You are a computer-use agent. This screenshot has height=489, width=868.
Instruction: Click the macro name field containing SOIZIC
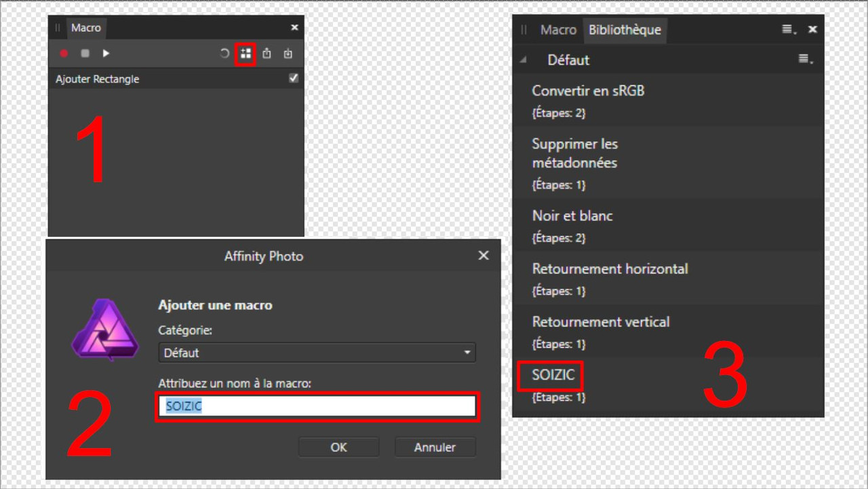click(317, 406)
